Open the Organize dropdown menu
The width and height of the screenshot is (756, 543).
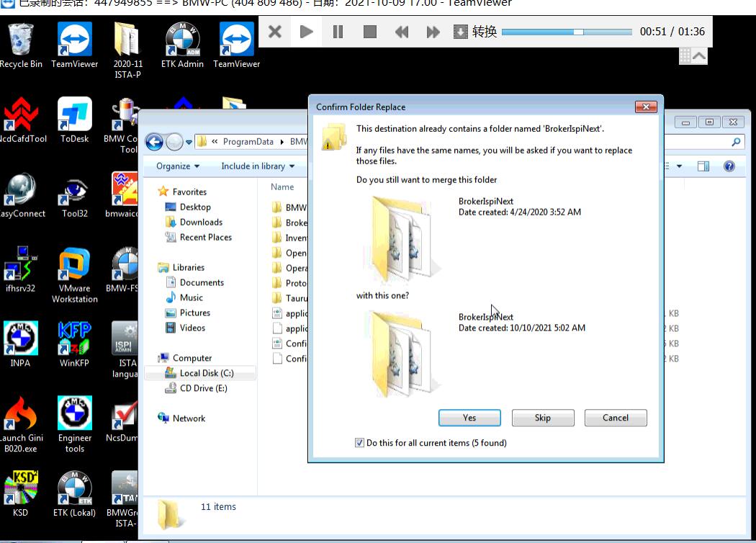click(x=177, y=166)
